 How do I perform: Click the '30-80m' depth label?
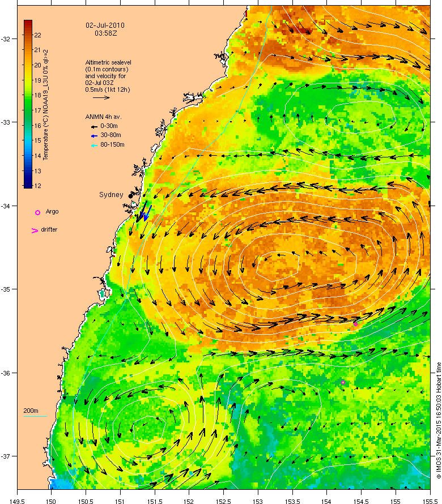pyautogui.click(x=110, y=135)
